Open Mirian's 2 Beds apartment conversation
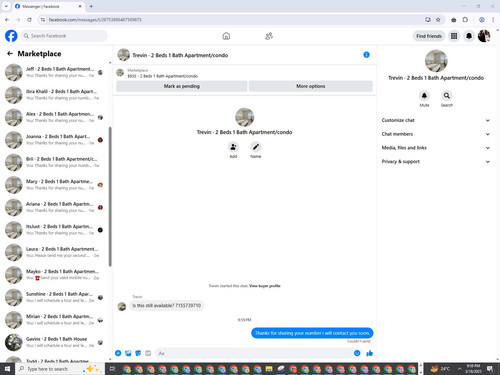 point(55,320)
